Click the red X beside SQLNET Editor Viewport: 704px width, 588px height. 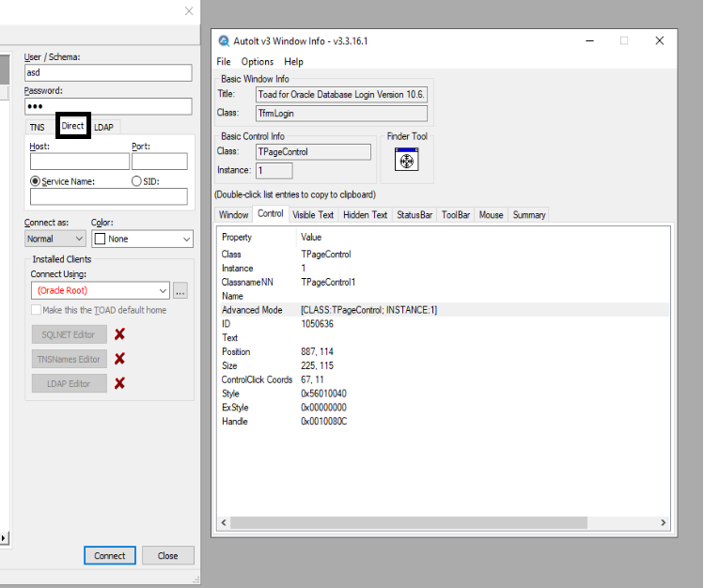119,334
